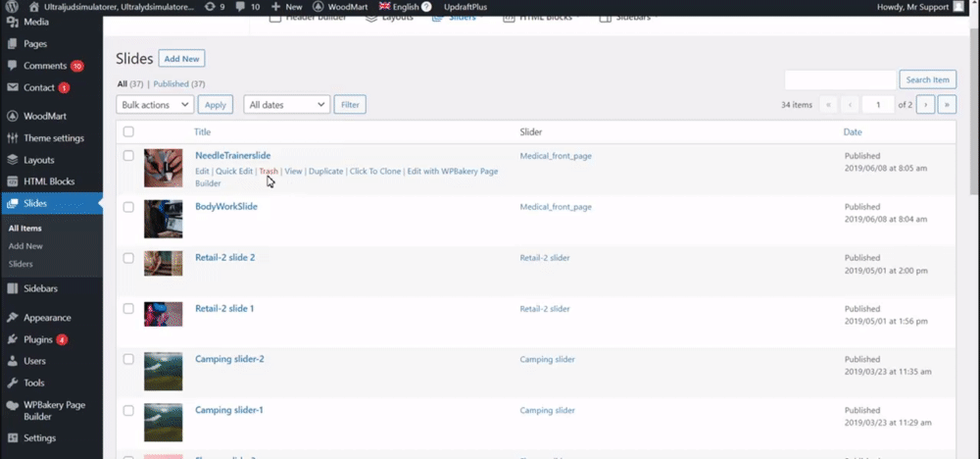Open Add New submenu entry

tap(25, 246)
